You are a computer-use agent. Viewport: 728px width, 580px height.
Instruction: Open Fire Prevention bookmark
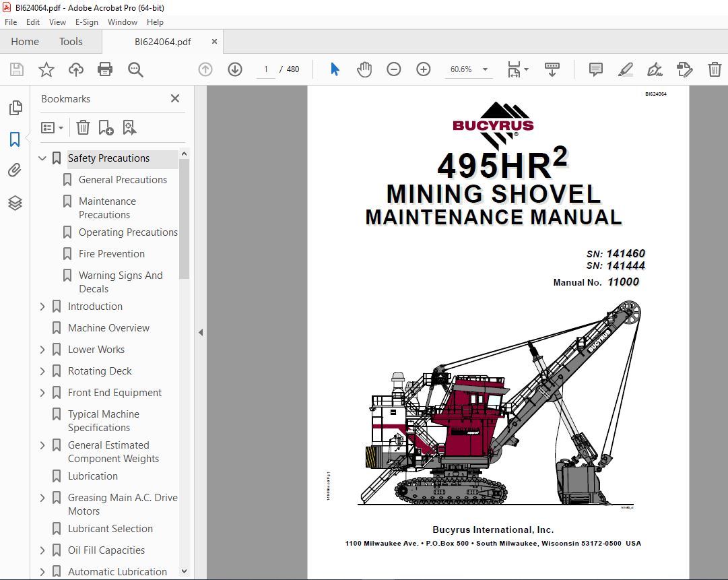pos(111,254)
